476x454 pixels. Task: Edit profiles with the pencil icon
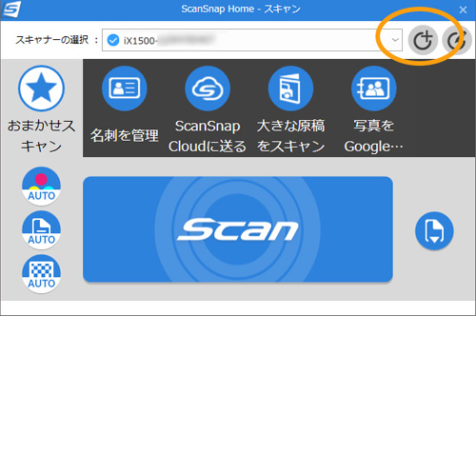point(457,40)
